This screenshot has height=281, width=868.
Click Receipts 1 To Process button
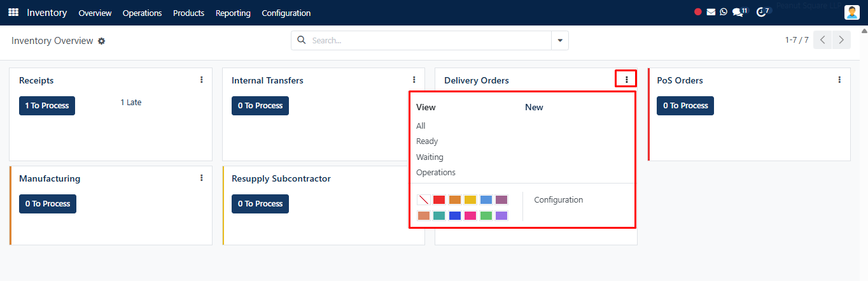click(x=47, y=106)
